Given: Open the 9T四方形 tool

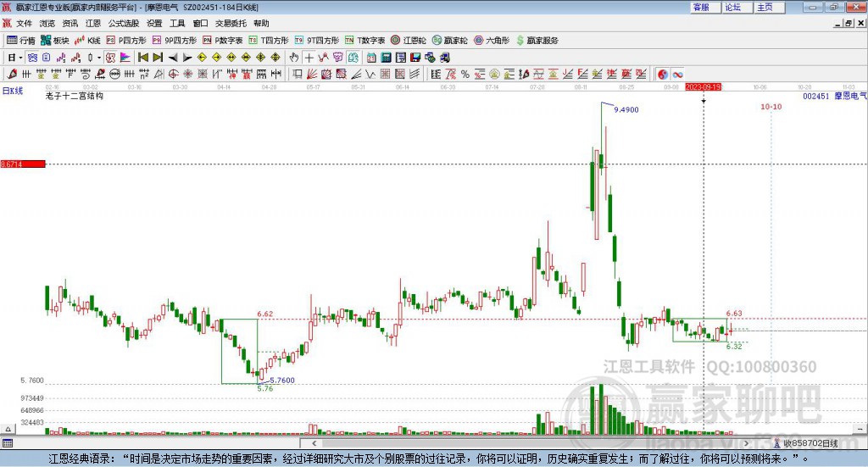Looking at the screenshot, I should (x=317, y=41).
